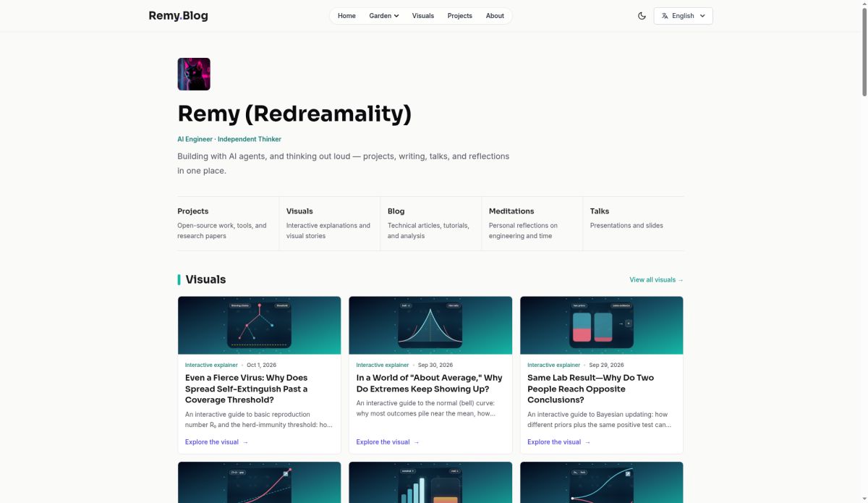Expand the Garden menu chevron

point(396,16)
